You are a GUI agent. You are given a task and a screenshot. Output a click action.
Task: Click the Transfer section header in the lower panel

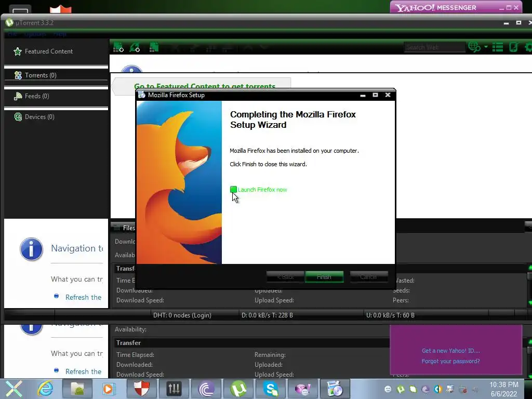[x=128, y=343]
